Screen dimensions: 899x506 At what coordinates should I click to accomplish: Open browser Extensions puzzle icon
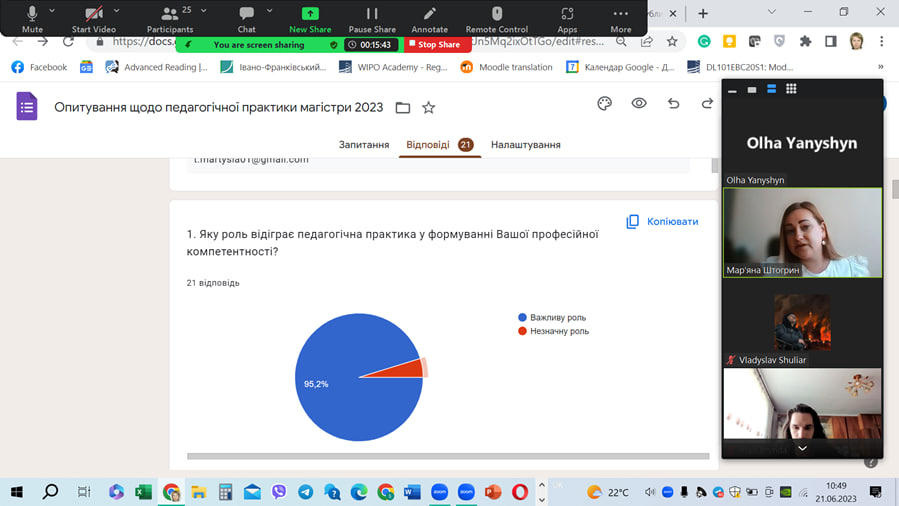coord(806,41)
